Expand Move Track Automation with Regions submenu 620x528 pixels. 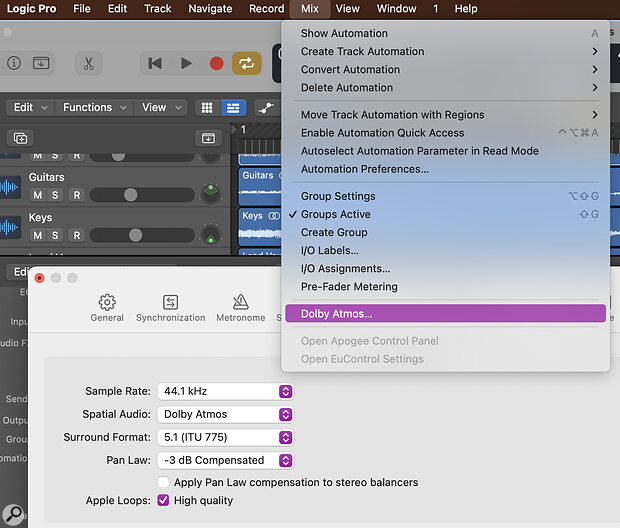(445, 115)
